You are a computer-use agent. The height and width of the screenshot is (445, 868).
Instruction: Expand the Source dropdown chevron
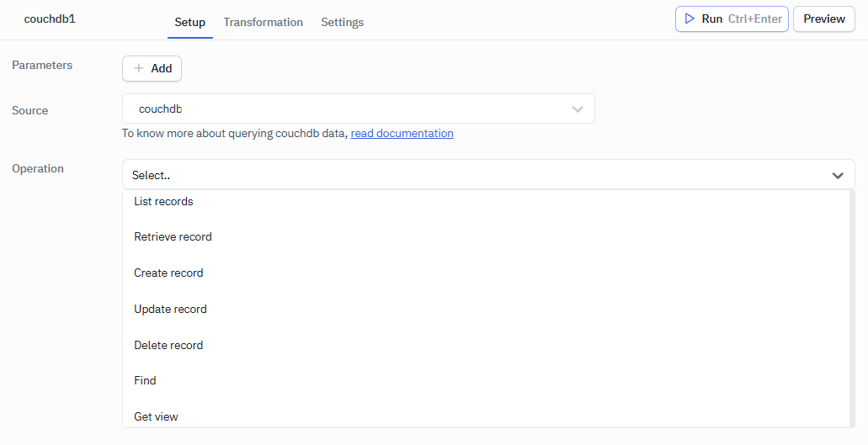tap(578, 109)
